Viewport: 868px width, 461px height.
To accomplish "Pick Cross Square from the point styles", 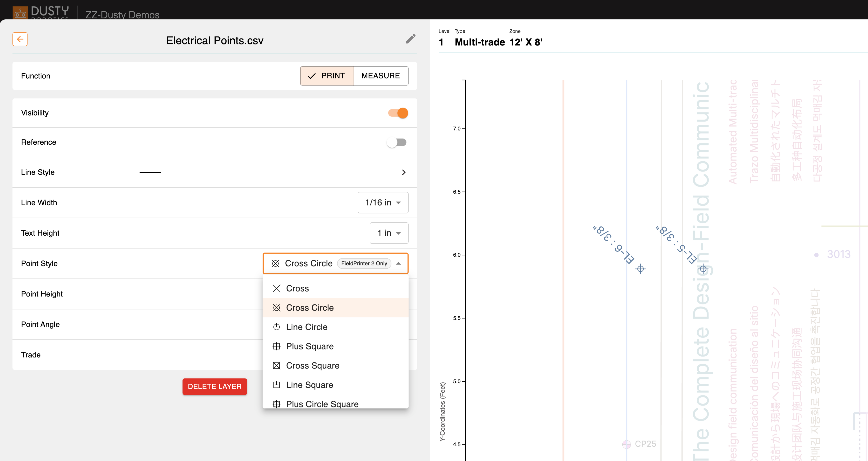I will tap(312, 365).
